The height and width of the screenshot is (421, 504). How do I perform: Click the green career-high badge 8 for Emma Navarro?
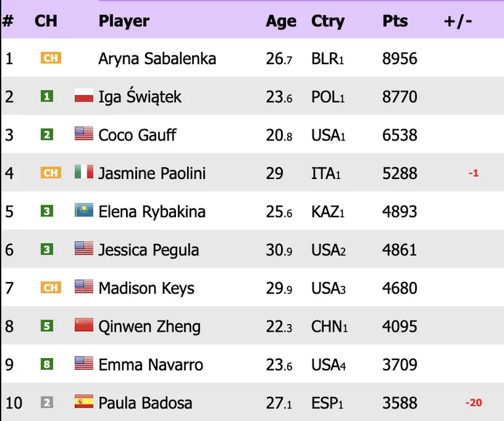point(47,364)
